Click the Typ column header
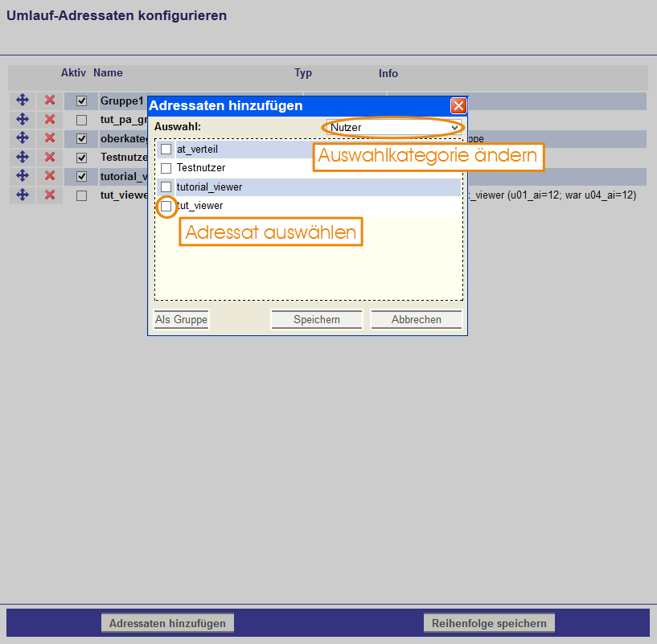The height and width of the screenshot is (644, 657). coord(303,73)
